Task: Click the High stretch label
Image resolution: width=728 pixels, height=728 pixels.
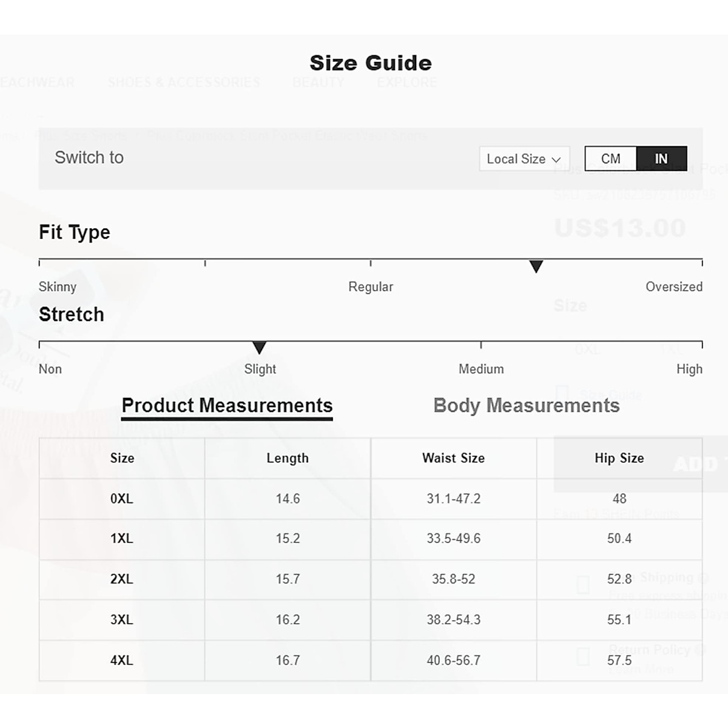Action: pos(689,369)
